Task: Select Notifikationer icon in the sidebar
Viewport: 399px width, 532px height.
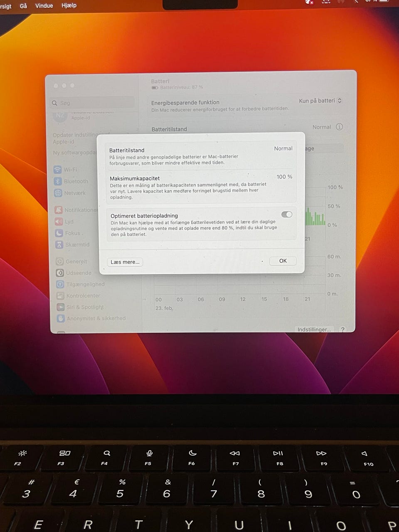Action: click(59, 210)
